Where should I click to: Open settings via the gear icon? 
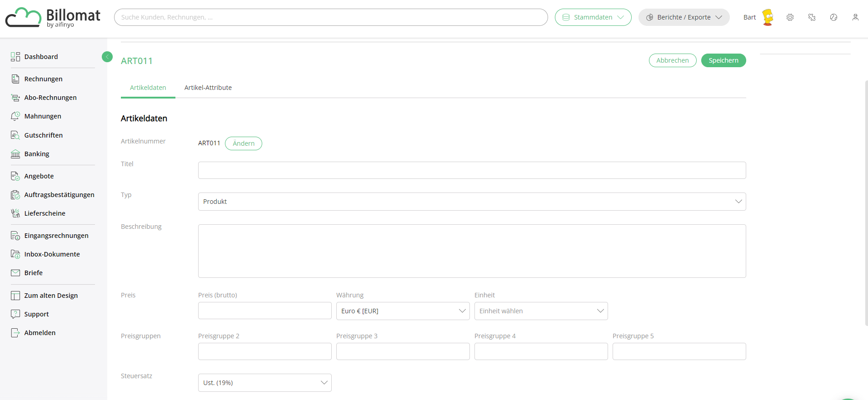(790, 17)
